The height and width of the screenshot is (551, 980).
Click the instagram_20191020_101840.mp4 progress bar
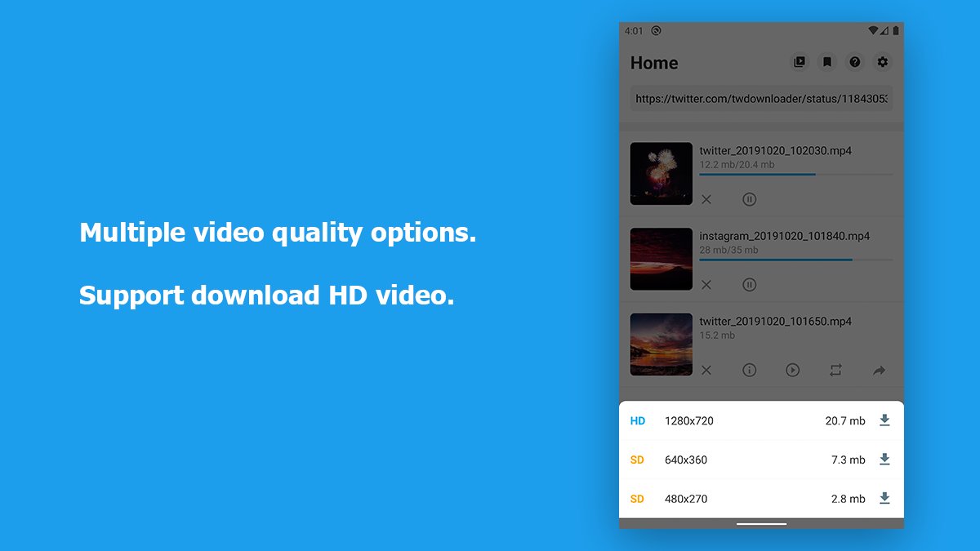(x=796, y=260)
